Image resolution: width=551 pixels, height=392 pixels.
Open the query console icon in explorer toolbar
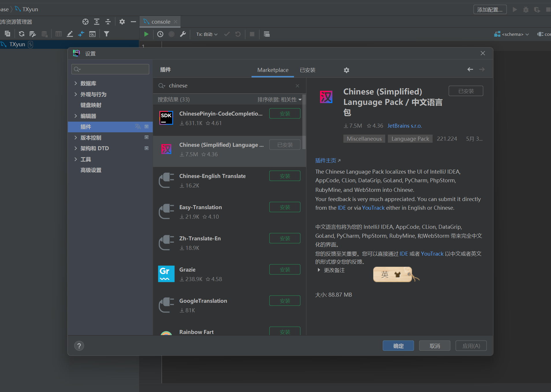point(92,34)
